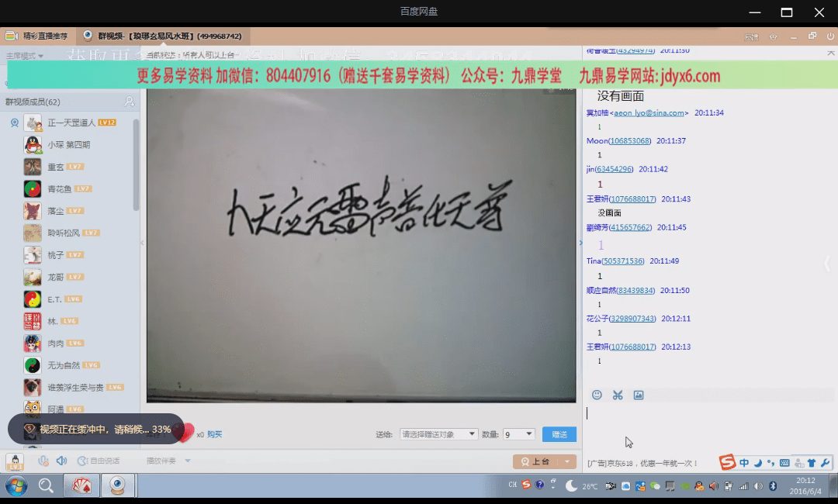Click the WeChat icon in system tray
Viewport: 838px width, 504px height.
click(x=655, y=486)
